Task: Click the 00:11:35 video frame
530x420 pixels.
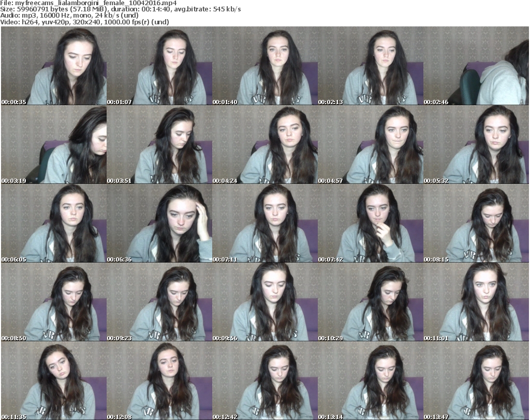Action: [54, 381]
